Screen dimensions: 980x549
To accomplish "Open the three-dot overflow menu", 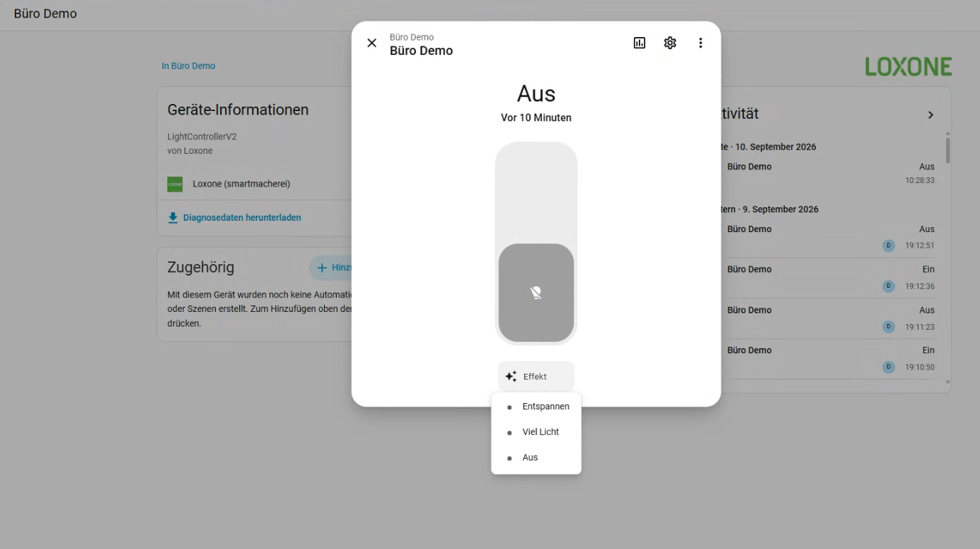I will tap(701, 43).
